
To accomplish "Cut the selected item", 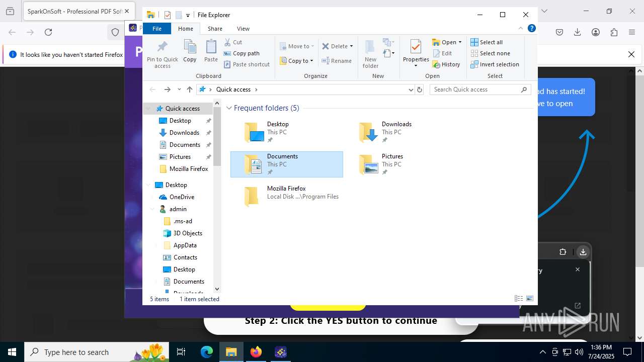I will (233, 42).
